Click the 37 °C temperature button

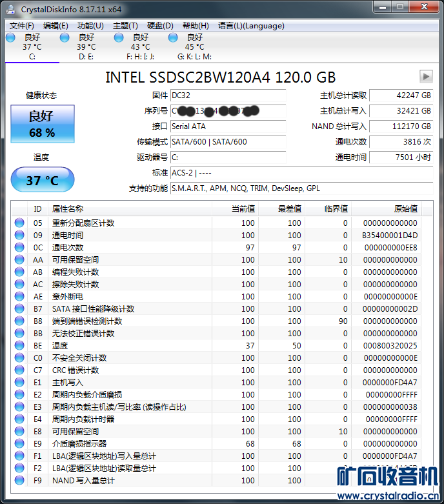(x=43, y=180)
